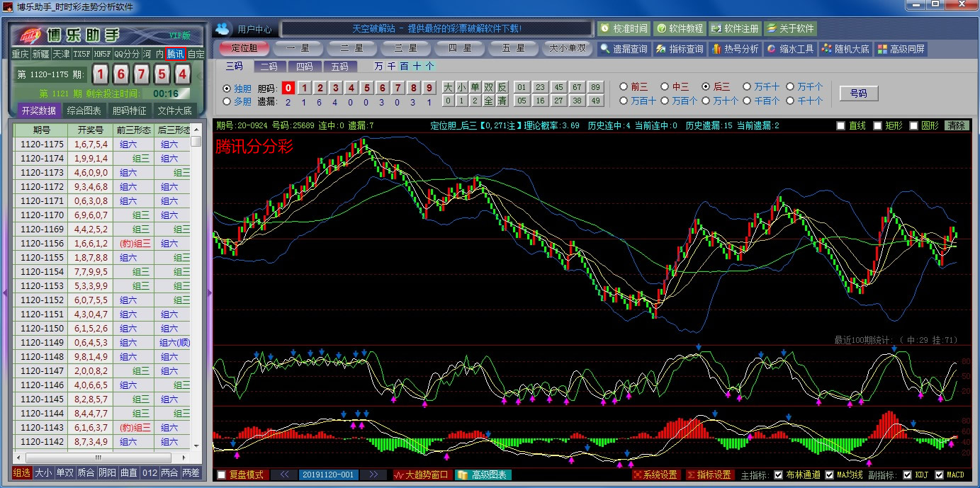Select the 重庆 lottery tab
This screenshot has width=980, height=488.
coord(20,54)
